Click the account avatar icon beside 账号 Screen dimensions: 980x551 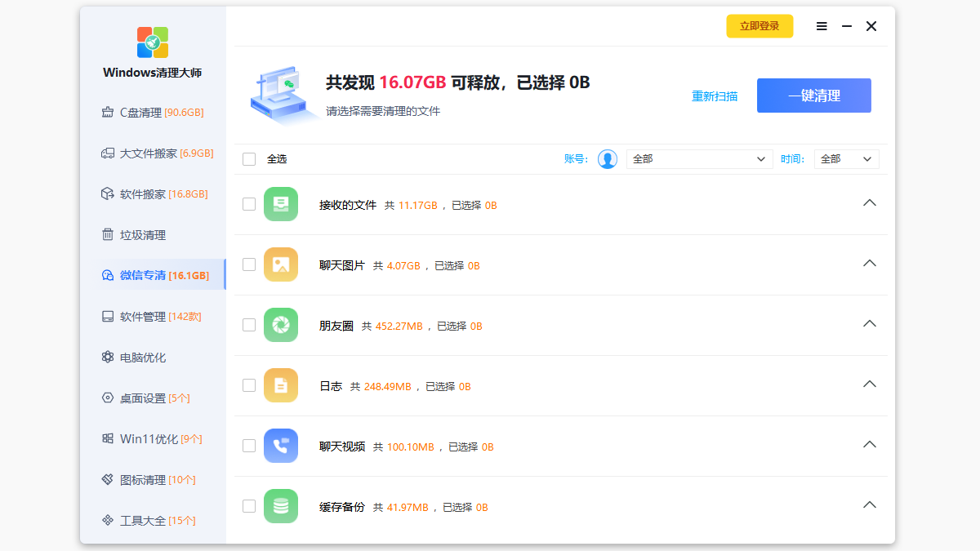click(608, 159)
